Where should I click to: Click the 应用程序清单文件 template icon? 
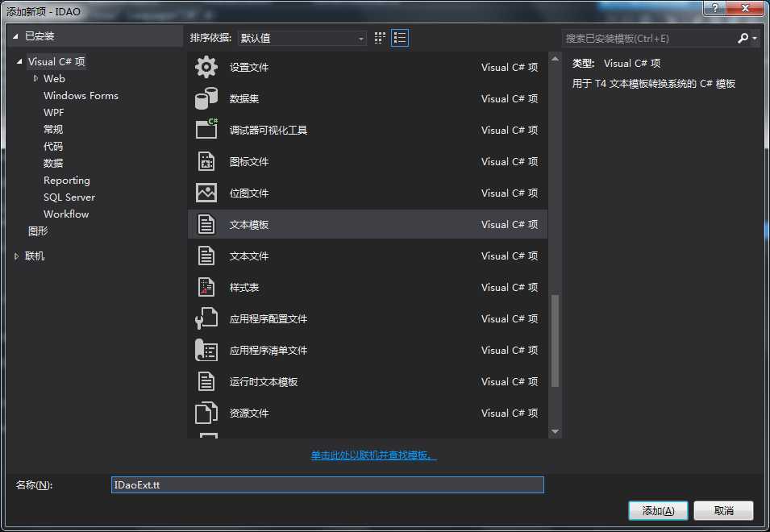(207, 350)
